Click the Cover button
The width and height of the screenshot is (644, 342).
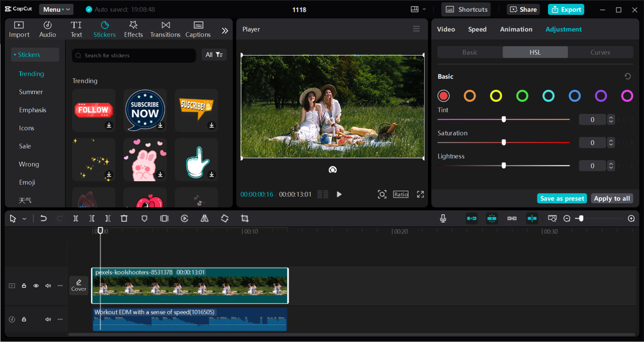pyautogui.click(x=79, y=285)
